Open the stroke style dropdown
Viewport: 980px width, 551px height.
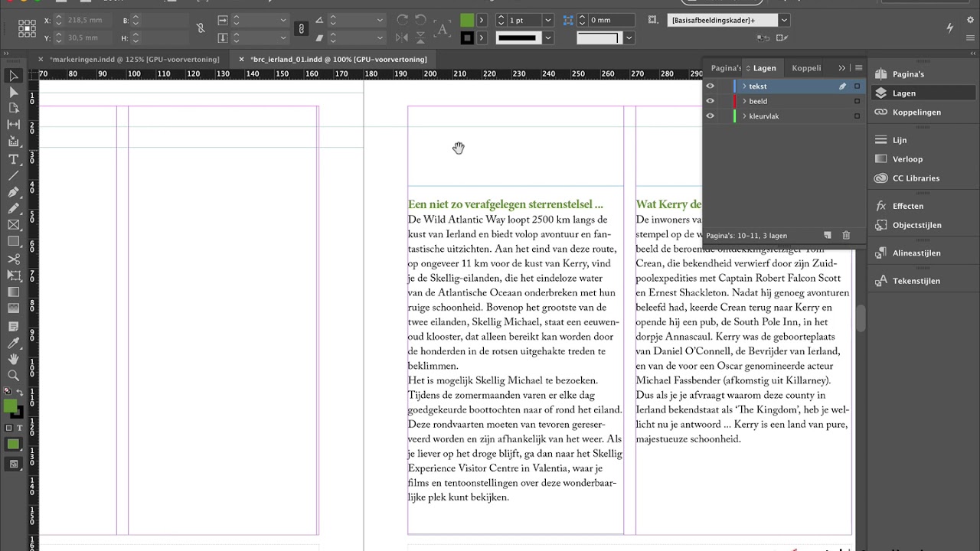pos(547,37)
